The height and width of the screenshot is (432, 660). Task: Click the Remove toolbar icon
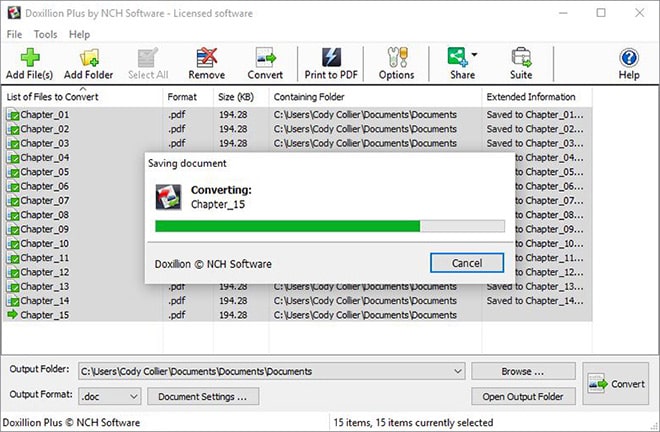coord(207,58)
